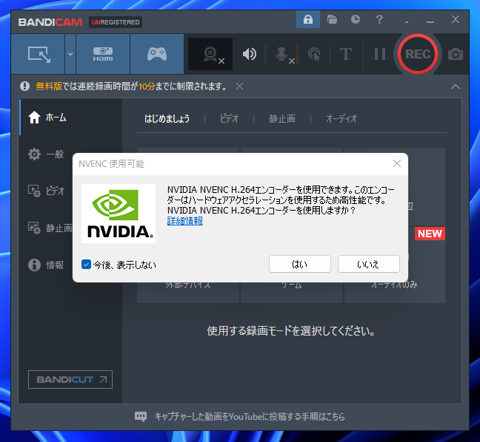
Task: Click the いいえ button
Action: click(369, 264)
